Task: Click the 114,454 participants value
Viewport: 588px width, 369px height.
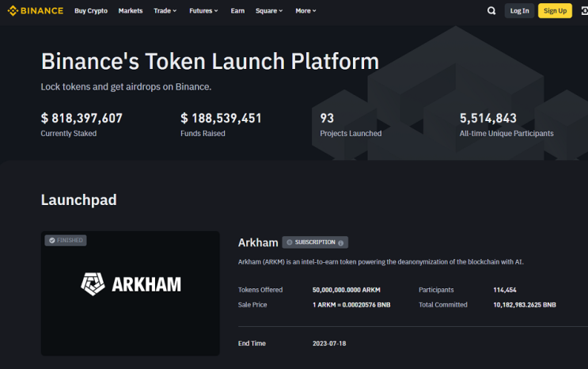Action: pos(505,290)
